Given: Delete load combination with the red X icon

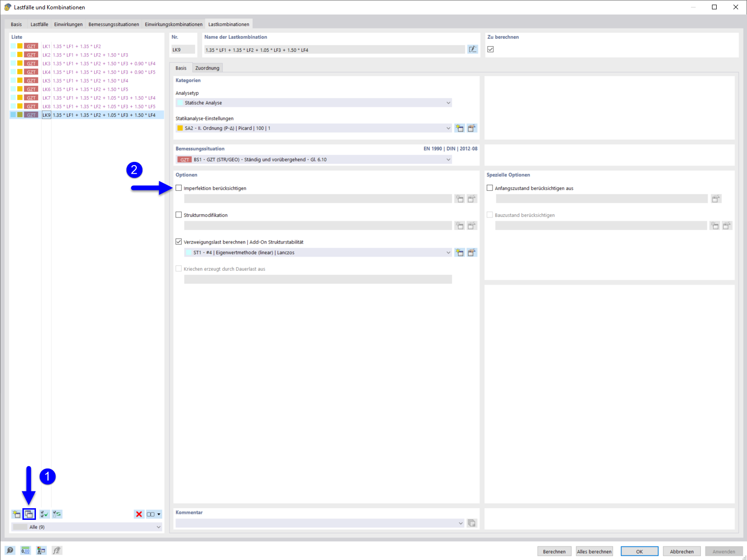Looking at the screenshot, I should click(139, 514).
